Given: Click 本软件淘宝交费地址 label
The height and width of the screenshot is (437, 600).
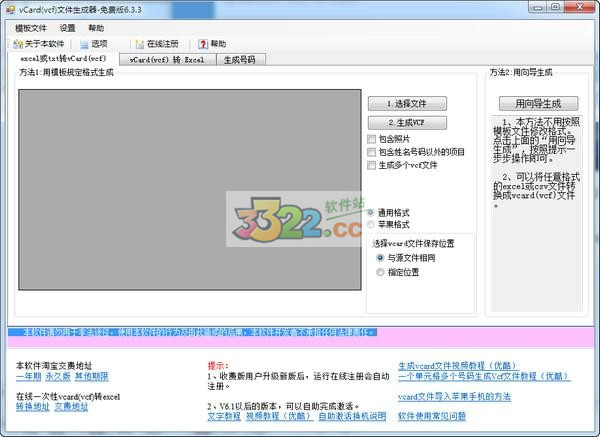Looking at the screenshot, I should point(54,365).
